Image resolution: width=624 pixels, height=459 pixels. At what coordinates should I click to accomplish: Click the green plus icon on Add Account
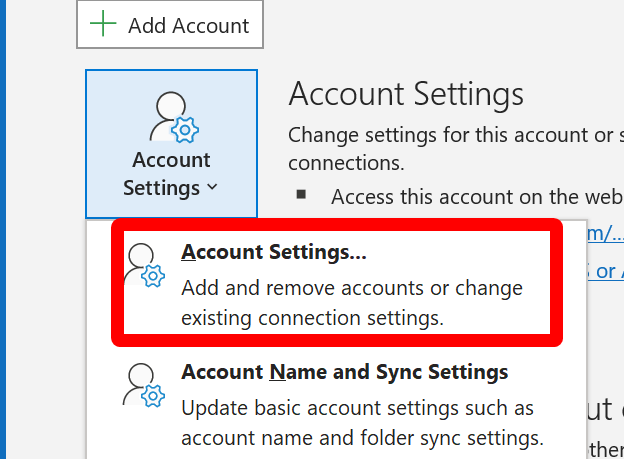(103, 25)
